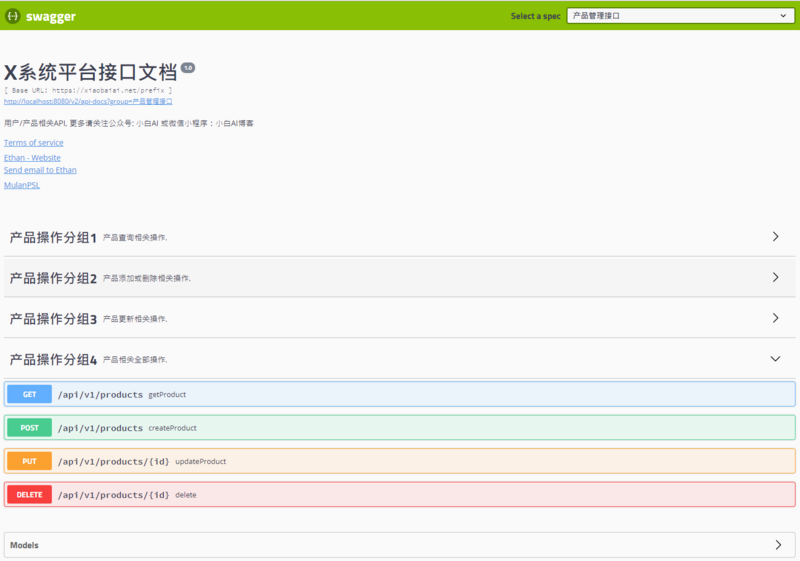
Task: Click the 产品操作分组3 group title
Action: [x=53, y=319]
